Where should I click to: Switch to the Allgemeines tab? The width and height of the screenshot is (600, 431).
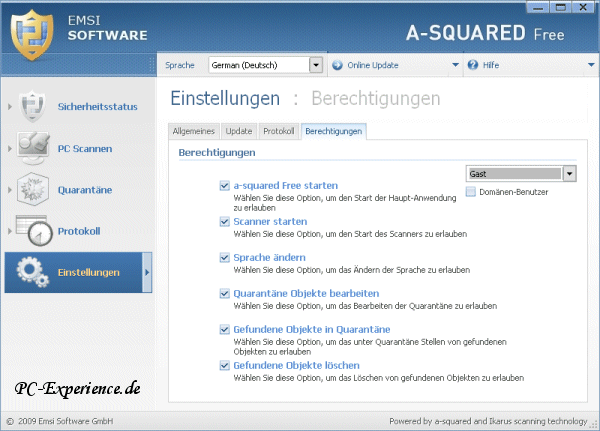(194, 131)
